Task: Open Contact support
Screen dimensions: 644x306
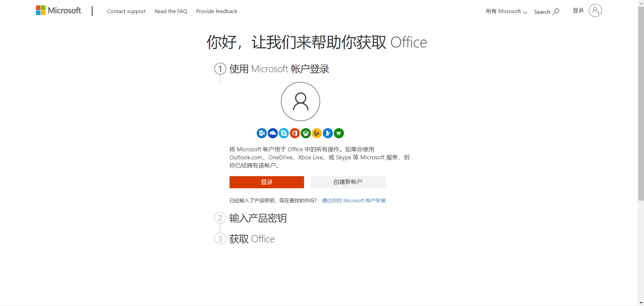Action: click(126, 11)
